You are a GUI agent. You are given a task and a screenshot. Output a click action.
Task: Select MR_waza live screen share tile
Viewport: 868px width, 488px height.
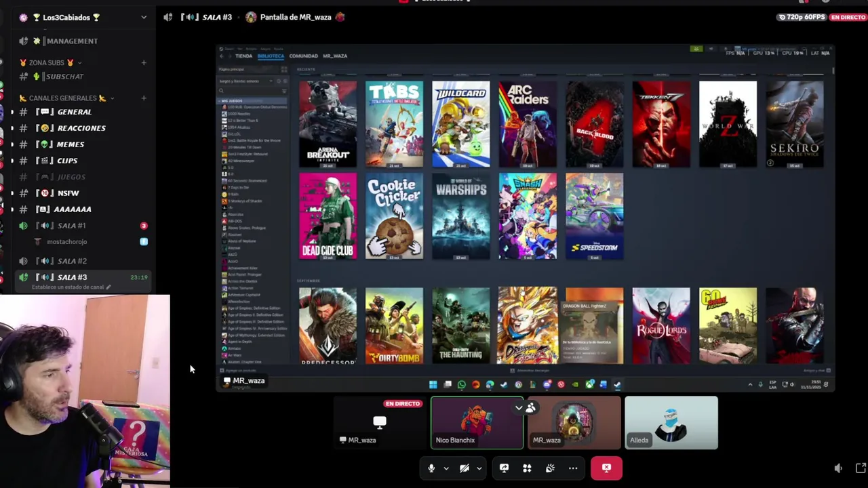tap(380, 422)
